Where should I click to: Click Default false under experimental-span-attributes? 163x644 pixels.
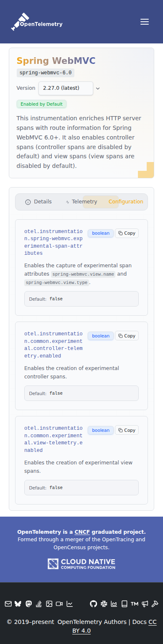pyautogui.click(x=81, y=299)
